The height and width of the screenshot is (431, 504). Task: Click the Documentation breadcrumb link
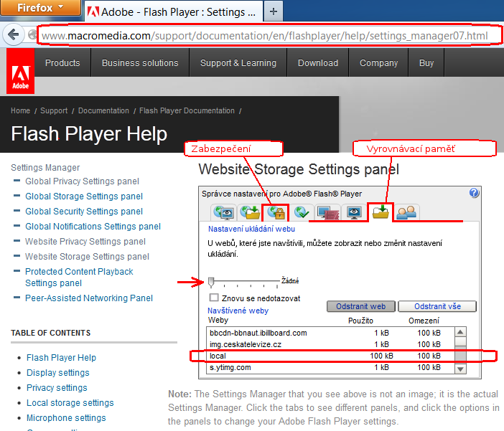pos(103,111)
